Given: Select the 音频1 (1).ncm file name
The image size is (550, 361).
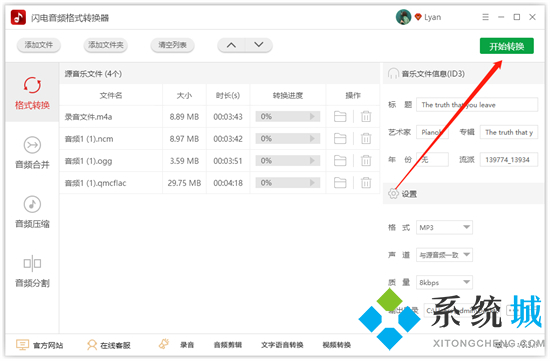Looking at the screenshot, I should pos(89,139).
